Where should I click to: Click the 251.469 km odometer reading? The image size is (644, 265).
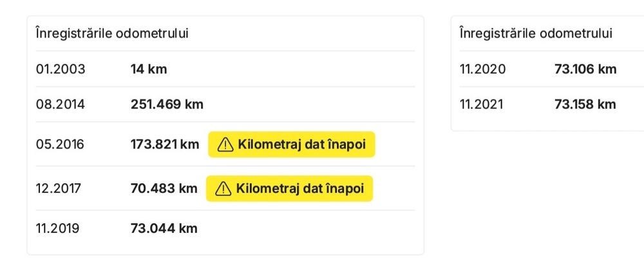tap(167, 104)
